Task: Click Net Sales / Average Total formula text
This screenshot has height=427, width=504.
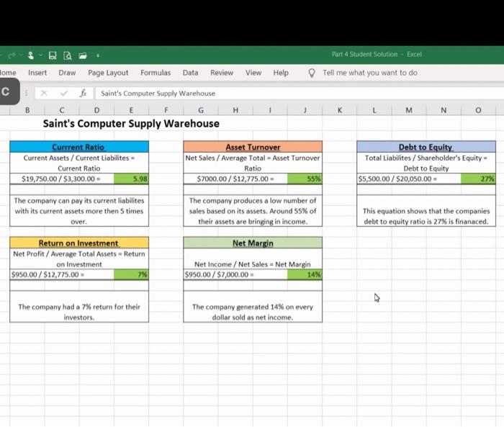Action: tap(253, 163)
